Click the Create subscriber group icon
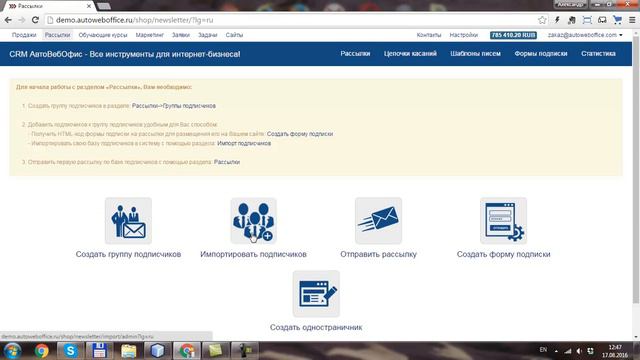Viewport: 640px width, 360px height. click(128, 221)
